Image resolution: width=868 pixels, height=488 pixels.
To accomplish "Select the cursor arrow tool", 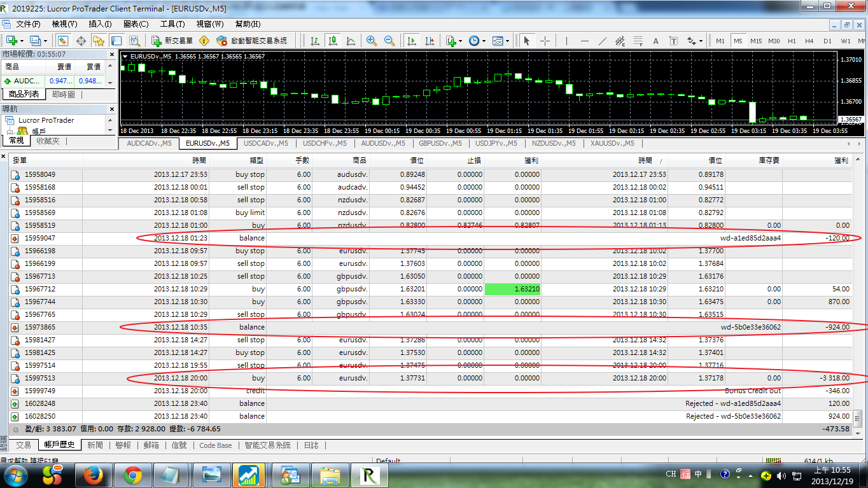I will (527, 41).
